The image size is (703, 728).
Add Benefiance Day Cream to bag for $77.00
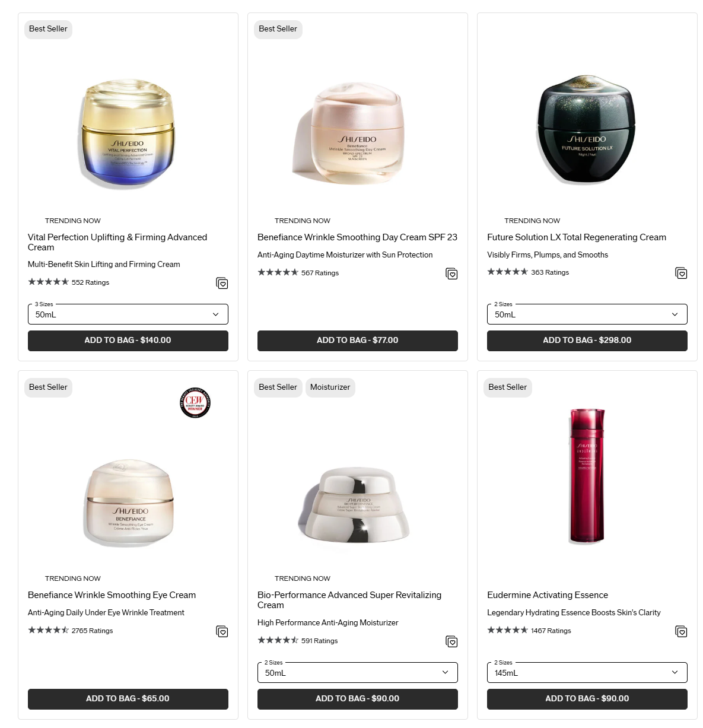pyautogui.click(x=358, y=341)
